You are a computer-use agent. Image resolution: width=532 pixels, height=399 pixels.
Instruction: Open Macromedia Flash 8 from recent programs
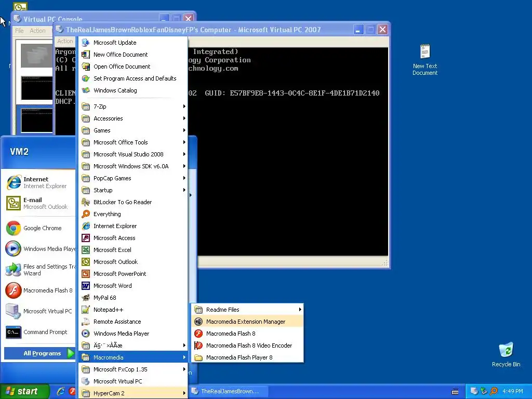pos(39,290)
